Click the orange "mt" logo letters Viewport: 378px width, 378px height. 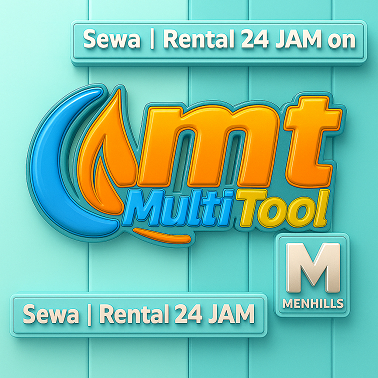tap(240, 142)
